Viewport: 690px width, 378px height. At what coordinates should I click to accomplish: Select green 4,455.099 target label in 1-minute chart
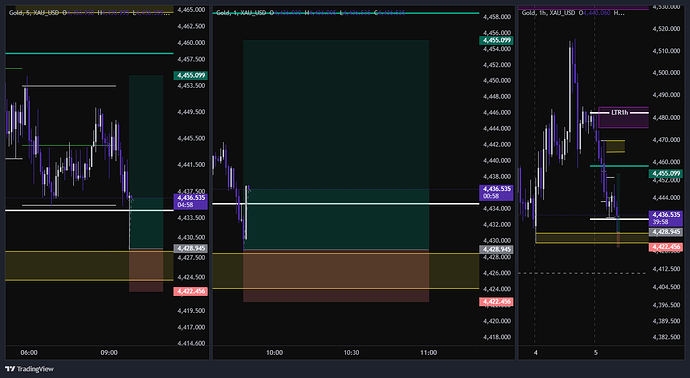pyautogui.click(x=496, y=40)
